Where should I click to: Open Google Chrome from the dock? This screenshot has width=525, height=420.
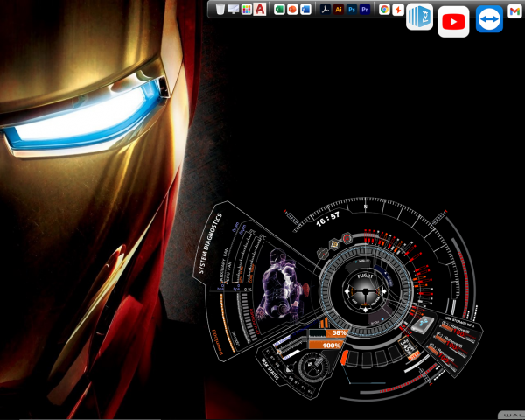(384, 10)
